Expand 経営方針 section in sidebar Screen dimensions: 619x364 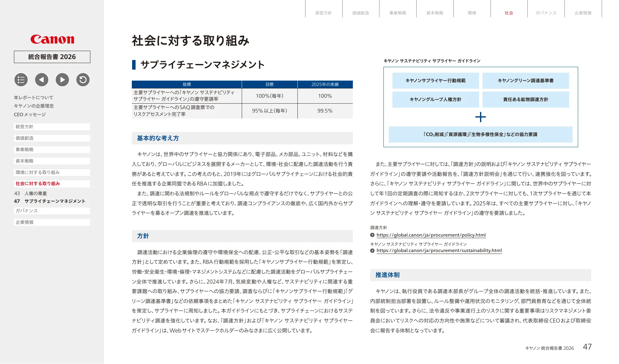[x=52, y=127]
